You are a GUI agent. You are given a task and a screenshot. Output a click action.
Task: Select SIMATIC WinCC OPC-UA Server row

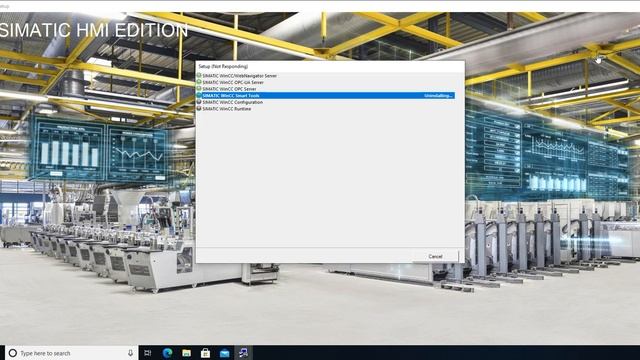point(326,82)
